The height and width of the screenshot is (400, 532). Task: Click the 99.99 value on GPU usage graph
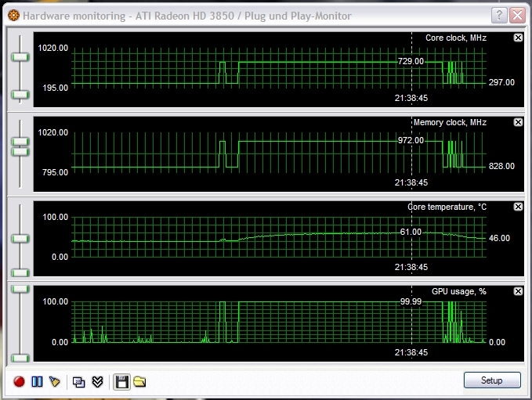(x=411, y=301)
